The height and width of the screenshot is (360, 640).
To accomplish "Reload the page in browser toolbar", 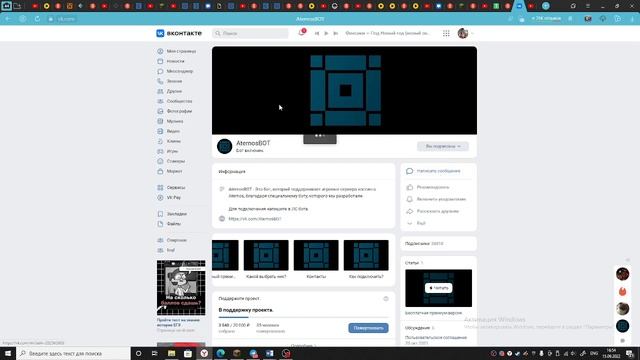I will coord(37,19).
